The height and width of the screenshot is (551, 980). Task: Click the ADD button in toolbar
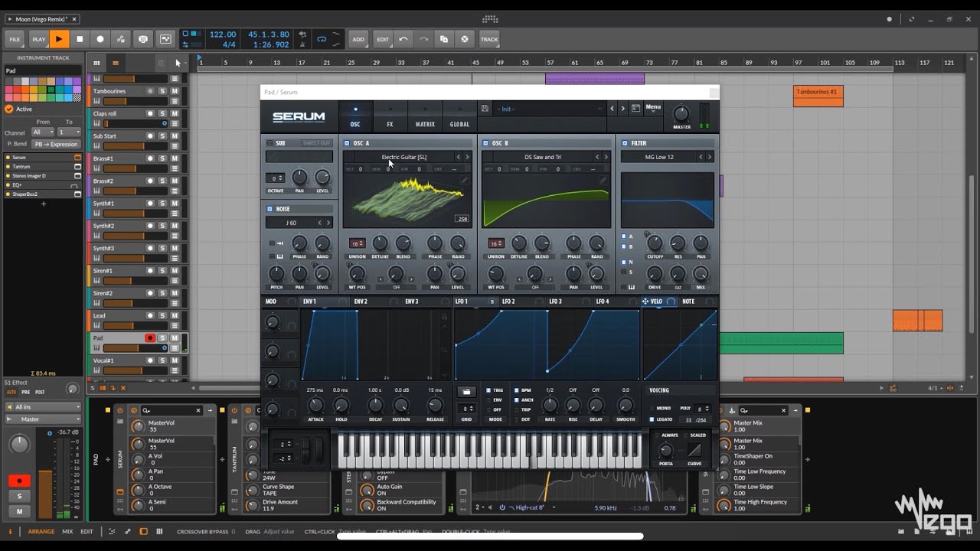(358, 39)
